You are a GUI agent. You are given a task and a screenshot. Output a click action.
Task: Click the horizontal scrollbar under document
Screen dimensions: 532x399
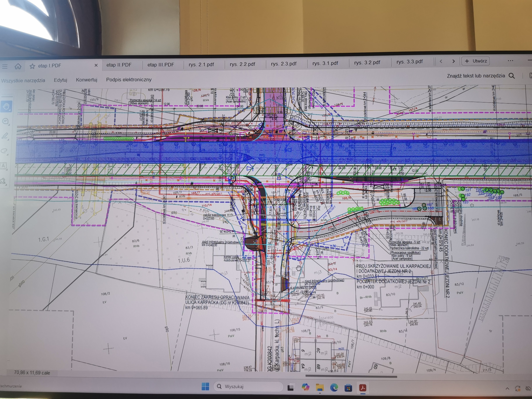point(351,376)
